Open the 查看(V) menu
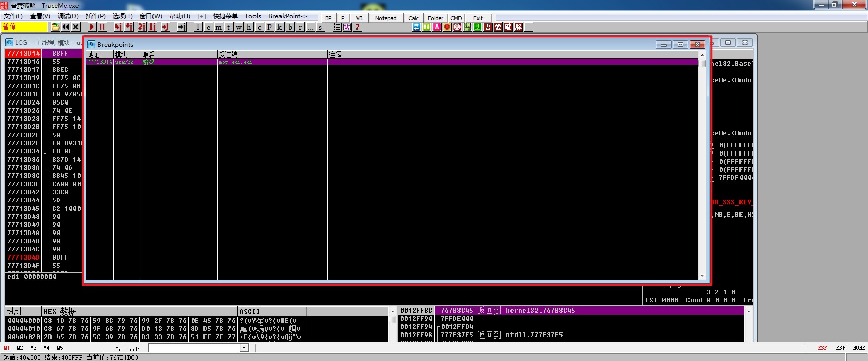 tap(40, 16)
